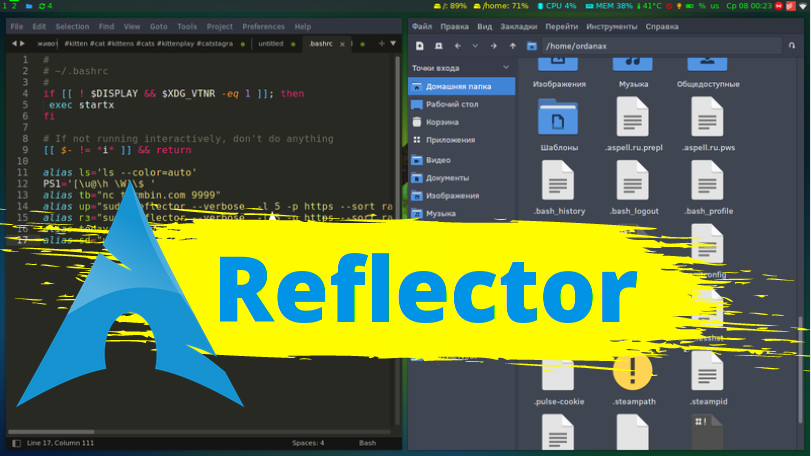Select Домашняя папка in the places sidebar

tap(462, 86)
